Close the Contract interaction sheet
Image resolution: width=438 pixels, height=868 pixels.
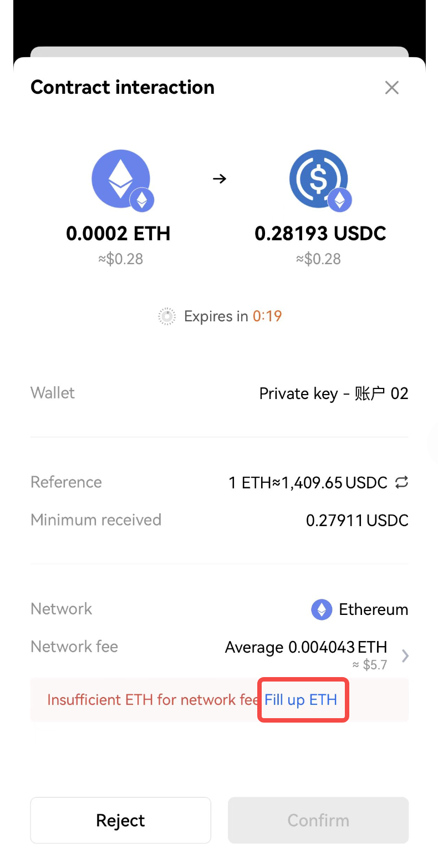(x=391, y=88)
